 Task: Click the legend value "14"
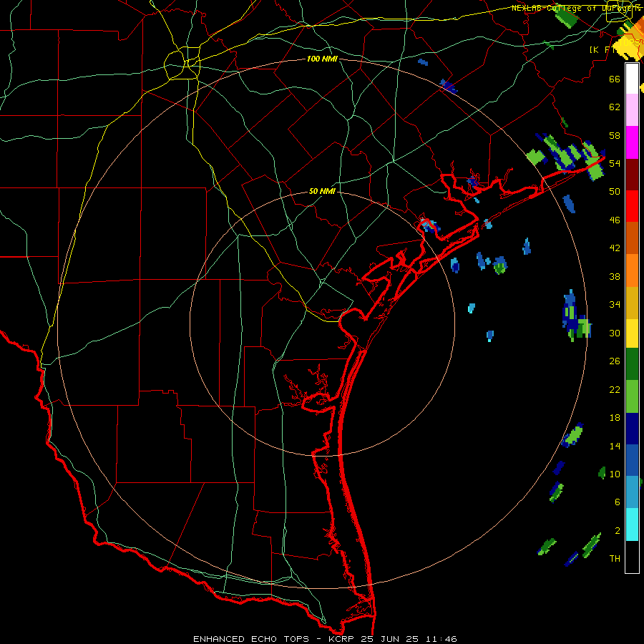pos(615,446)
